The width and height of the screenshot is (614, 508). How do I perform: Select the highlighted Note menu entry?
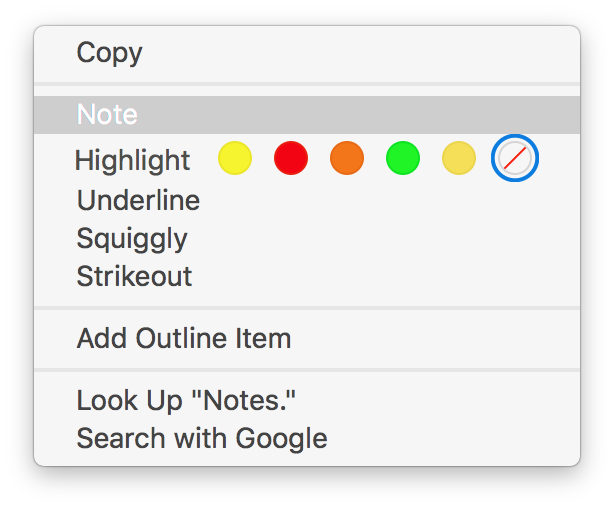point(307,115)
